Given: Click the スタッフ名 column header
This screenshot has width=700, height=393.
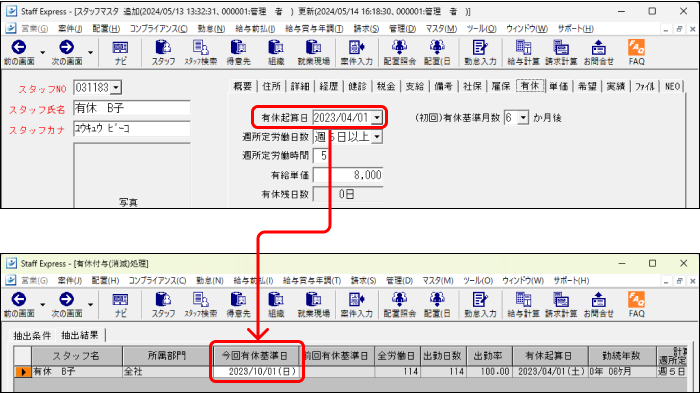Looking at the screenshot, I should [76, 356].
